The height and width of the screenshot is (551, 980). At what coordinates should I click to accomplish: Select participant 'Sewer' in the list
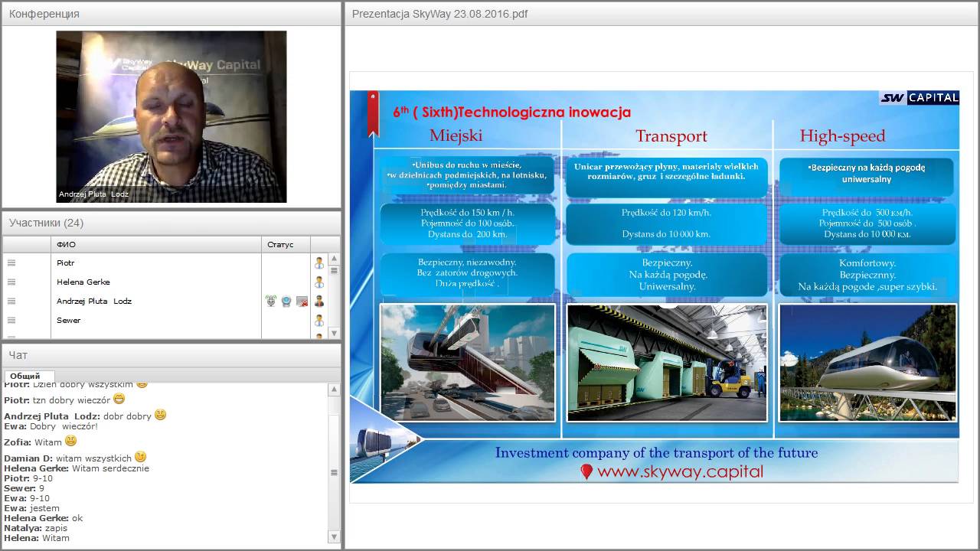point(68,320)
